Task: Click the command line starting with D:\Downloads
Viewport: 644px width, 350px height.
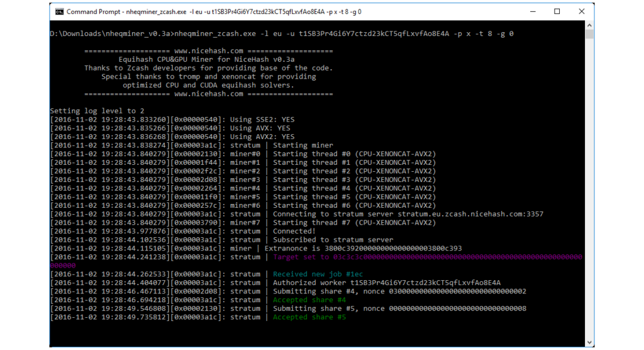Action: point(282,34)
